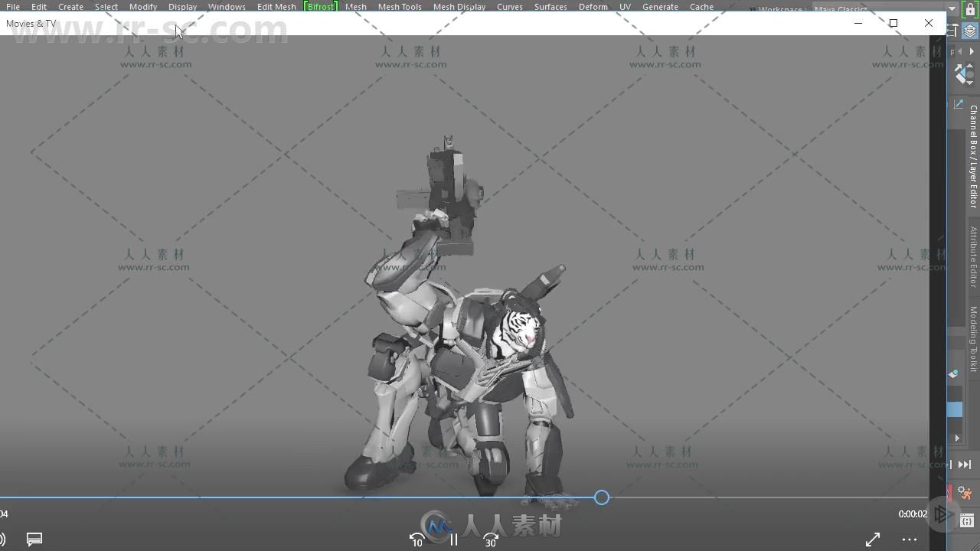The height and width of the screenshot is (551, 980).
Task: Click the blue diamond key icon in Maya
Action: [x=965, y=74]
